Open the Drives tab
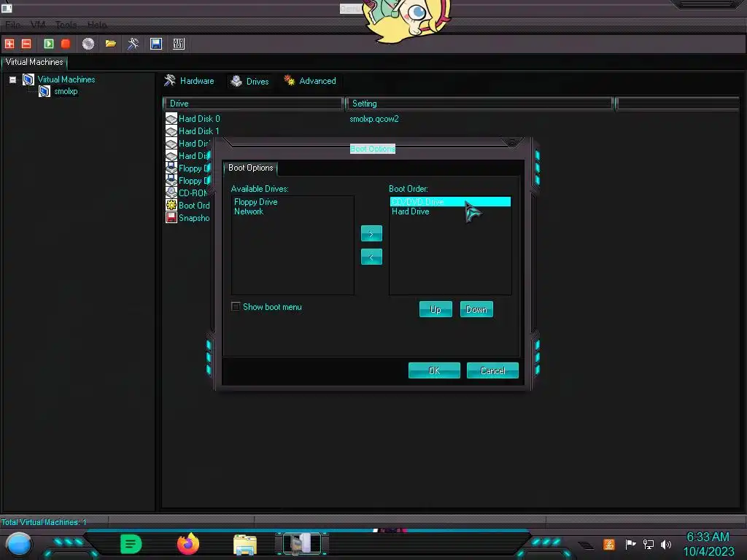 point(250,82)
